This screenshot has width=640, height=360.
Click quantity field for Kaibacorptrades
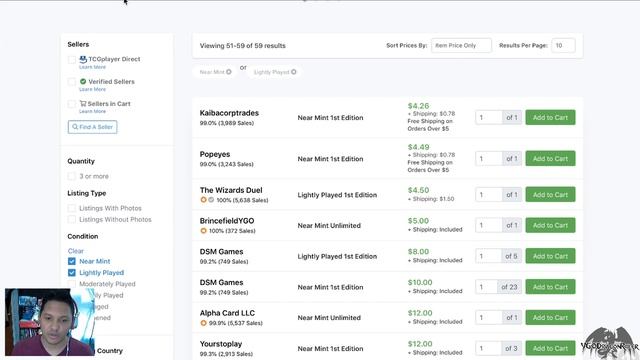coord(489,118)
